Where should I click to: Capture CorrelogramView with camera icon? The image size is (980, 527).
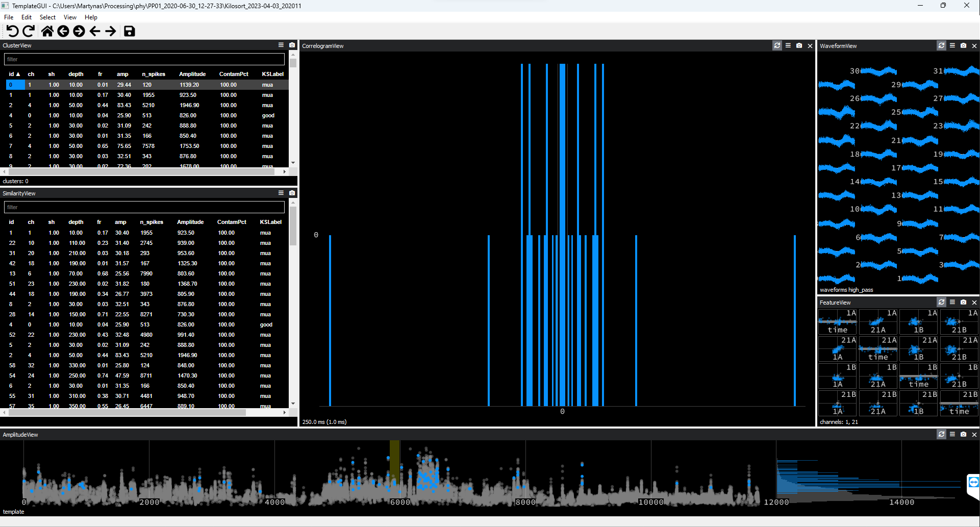coord(799,45)
